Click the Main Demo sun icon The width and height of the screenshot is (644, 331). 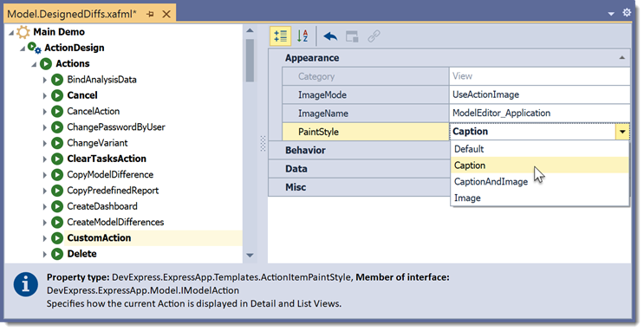click(23, 32)
